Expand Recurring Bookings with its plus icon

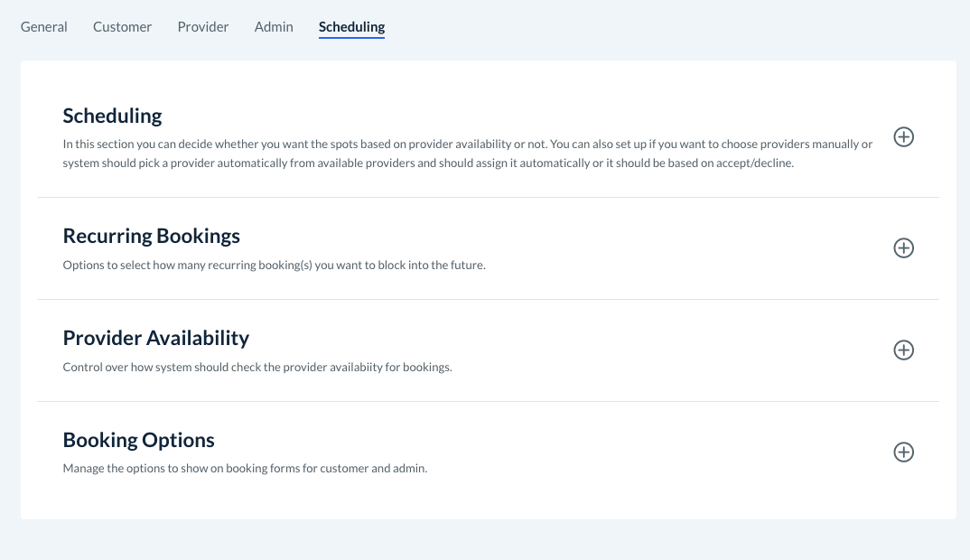(903, 247)
